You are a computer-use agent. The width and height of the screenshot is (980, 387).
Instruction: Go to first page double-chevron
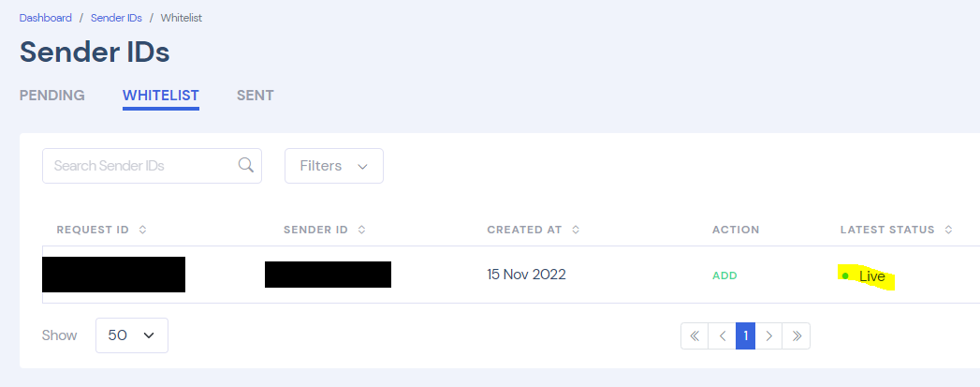tap(695, 335)
